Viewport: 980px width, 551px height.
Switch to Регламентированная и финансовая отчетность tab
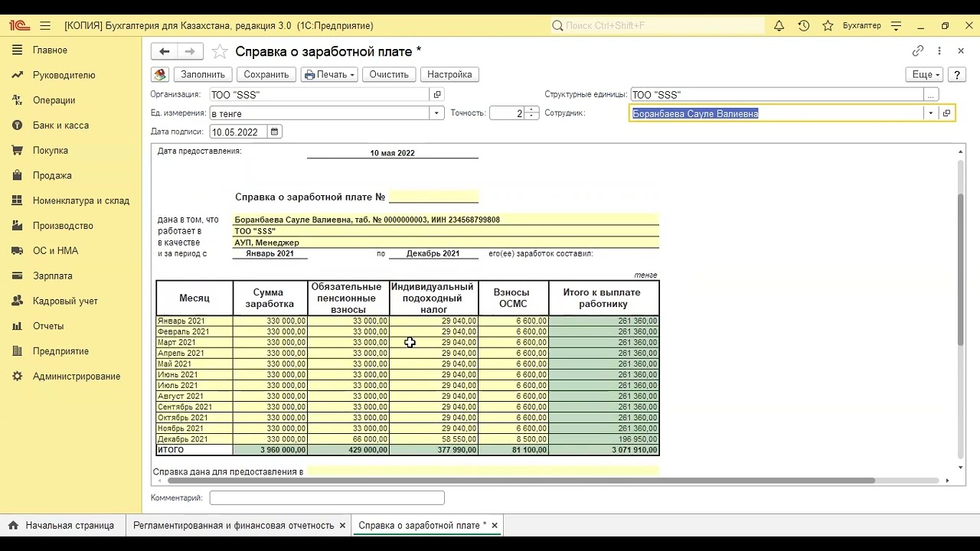pyautogui.click(x=234, y=526)
